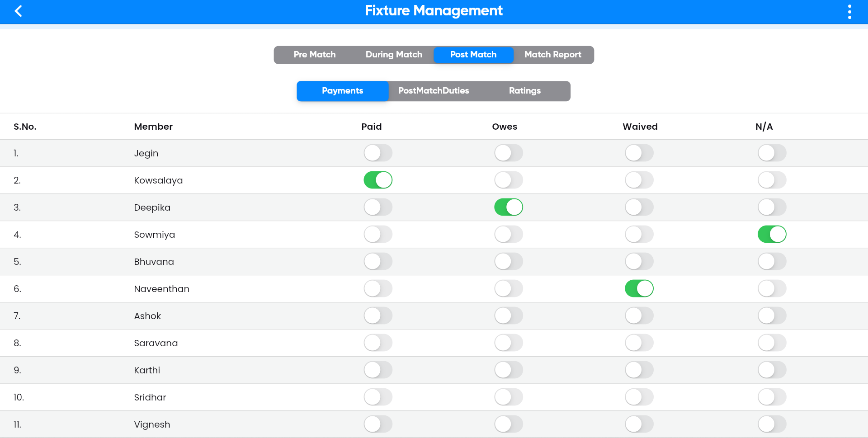Open the three-dot overflow menu
Viewport: 868px width, 438px height.
click(x=849, y=12)
